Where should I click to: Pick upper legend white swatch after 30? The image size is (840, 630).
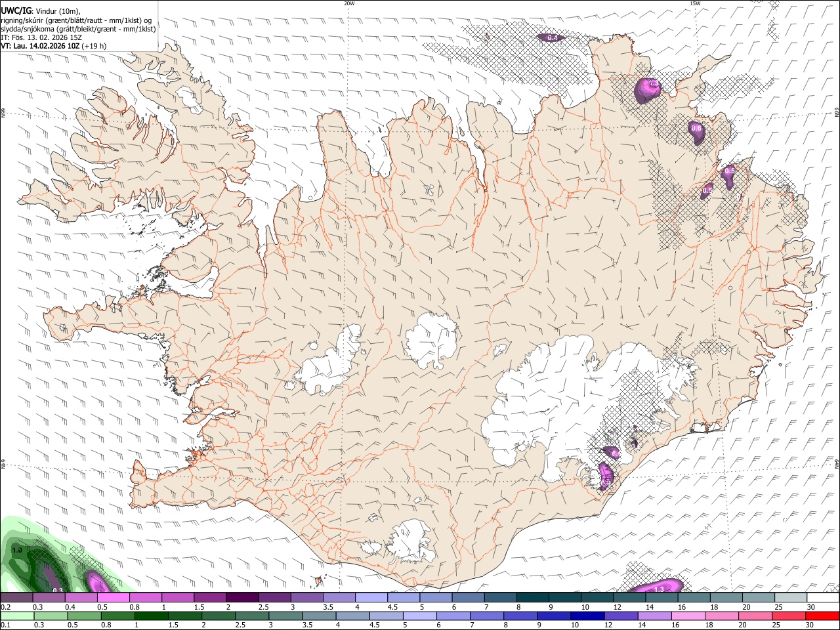tap(823, 598)
